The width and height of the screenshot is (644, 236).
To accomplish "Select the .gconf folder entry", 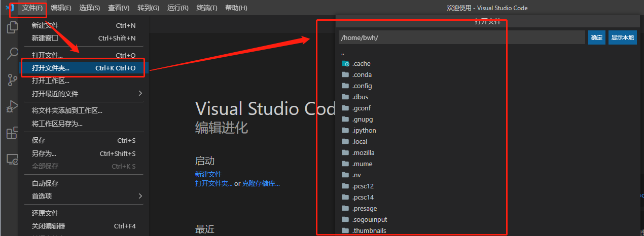I will [x=489, y=108].
